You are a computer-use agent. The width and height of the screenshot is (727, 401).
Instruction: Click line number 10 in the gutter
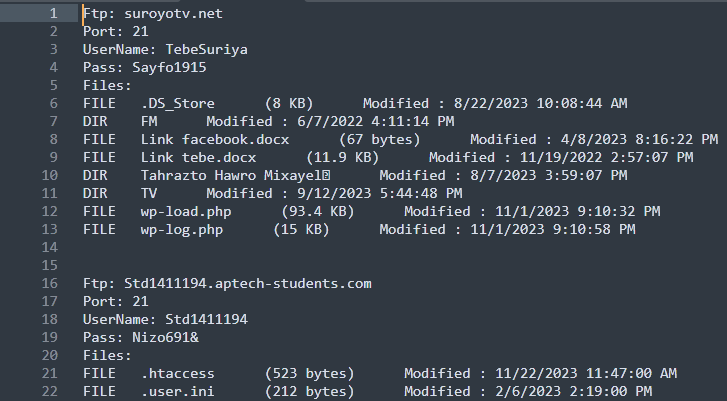click(x=50, y=175)
